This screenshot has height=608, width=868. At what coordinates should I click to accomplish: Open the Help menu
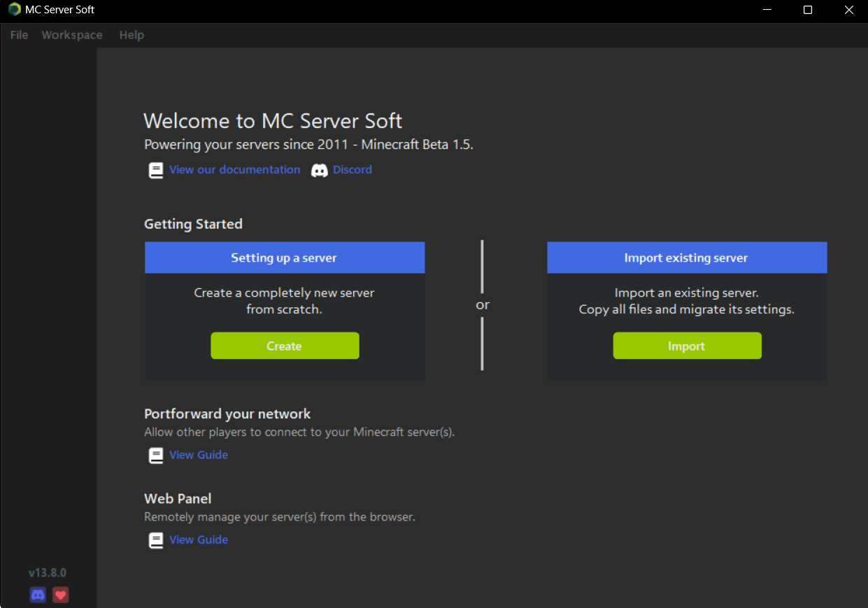[x=131, y=35]
